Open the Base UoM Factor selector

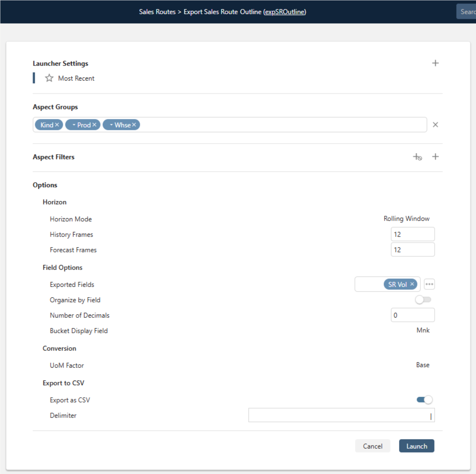(423, 365)
